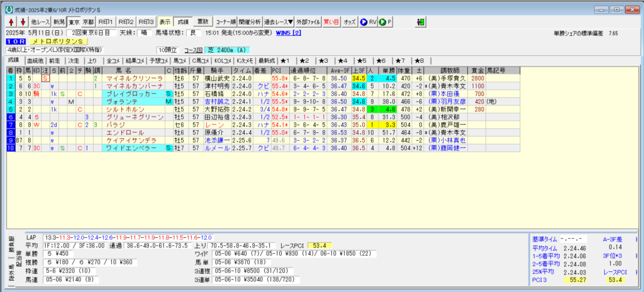Switch to the KOLコメ tab
This screenshot has width=644, height=292.
coord(223,61)
